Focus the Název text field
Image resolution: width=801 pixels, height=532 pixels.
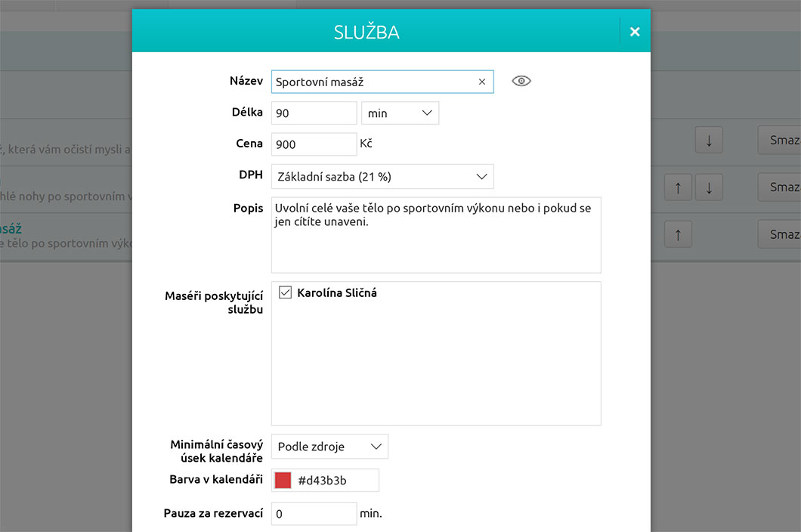[373, 82]
